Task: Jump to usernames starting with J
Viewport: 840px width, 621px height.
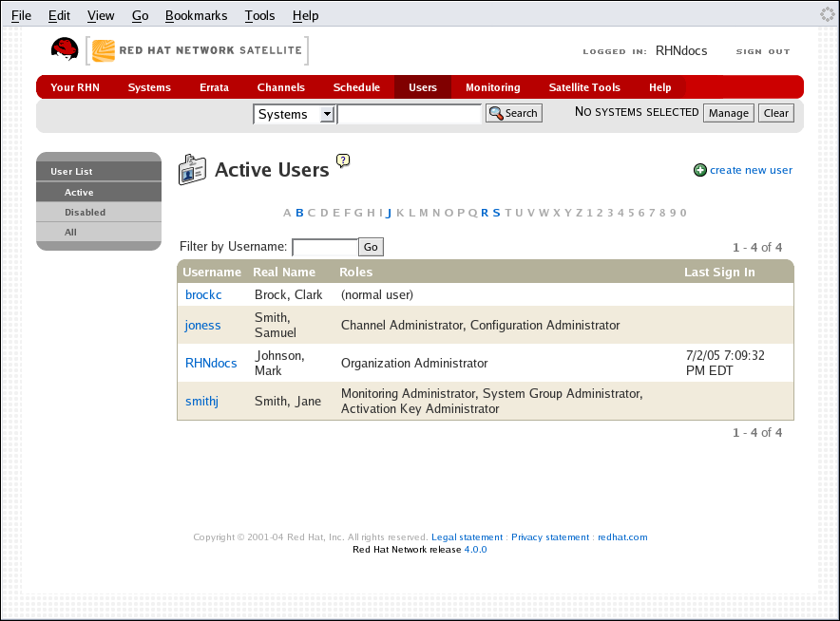Action: pyautogui.click(x=389, y=213)
